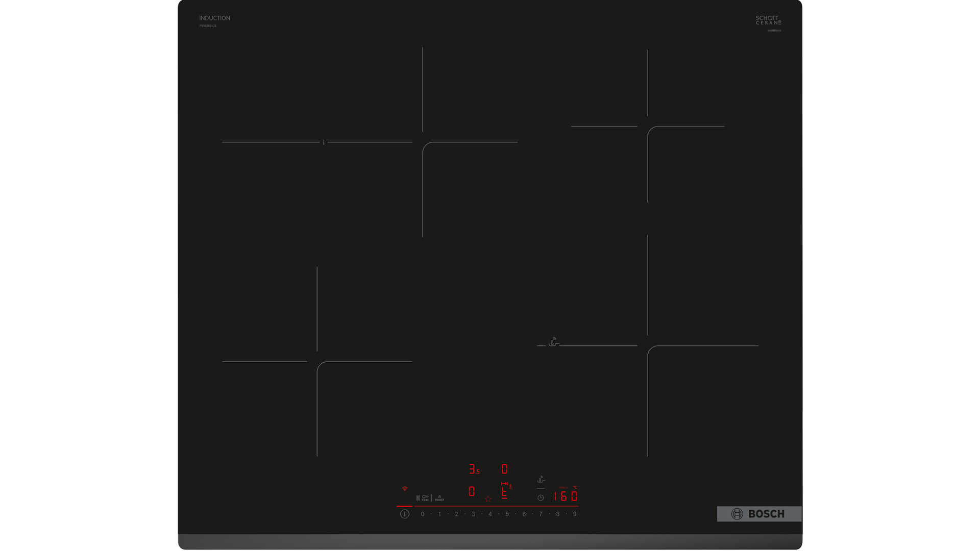This screenshot has height=551, width=980.
Task: Touch power level 7 on scale
Action: click(541, 514)
